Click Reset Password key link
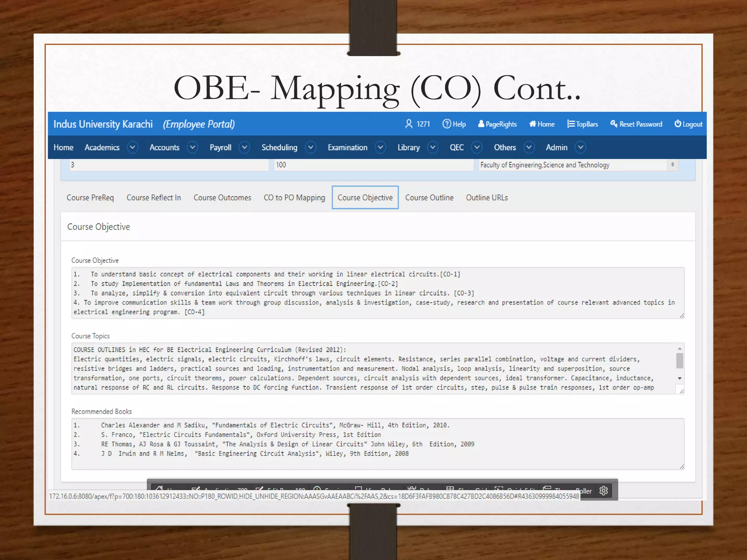 coord(636,124)
